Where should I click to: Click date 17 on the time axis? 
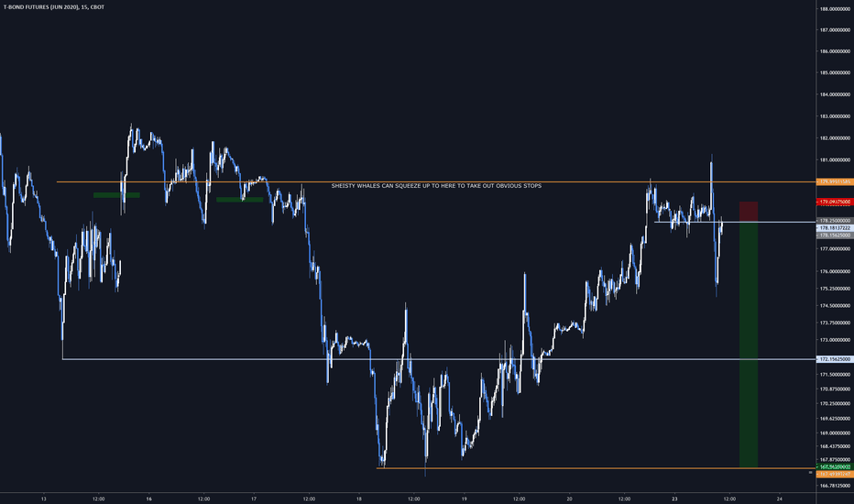pos(254,499)
